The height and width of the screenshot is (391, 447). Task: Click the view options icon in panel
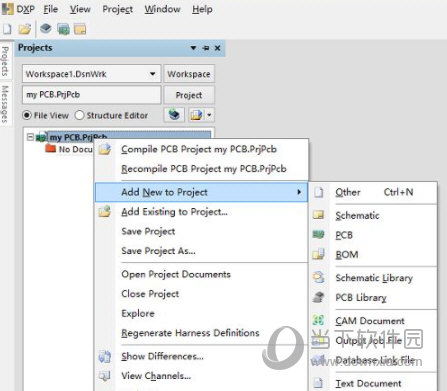click(196, 115)
